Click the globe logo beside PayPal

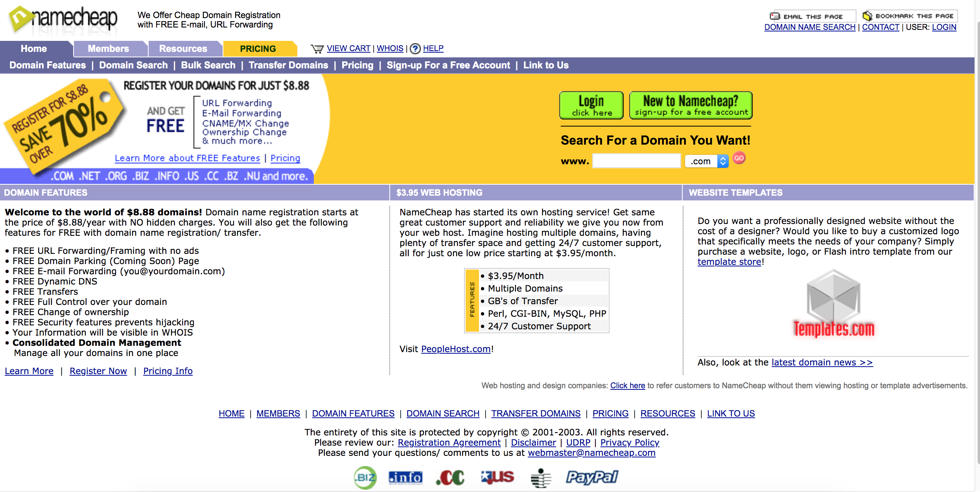pyautogui.click(x=541, y=478)
